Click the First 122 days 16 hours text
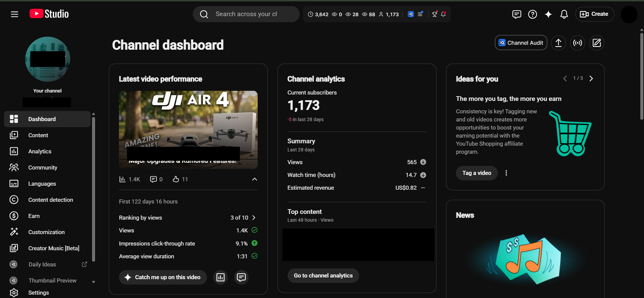644x298 pixels. (148, 201)
